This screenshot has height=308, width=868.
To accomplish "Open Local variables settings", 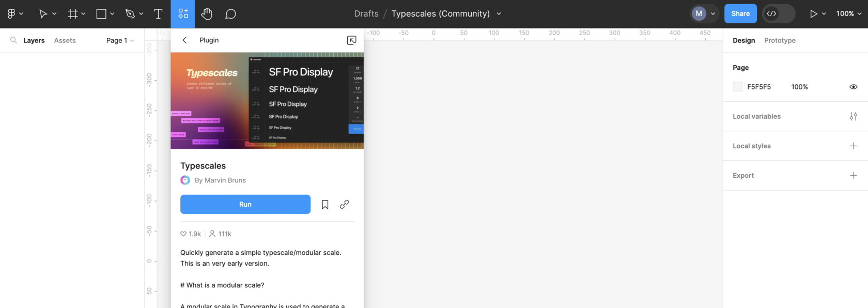I will (x=854, y=116).
